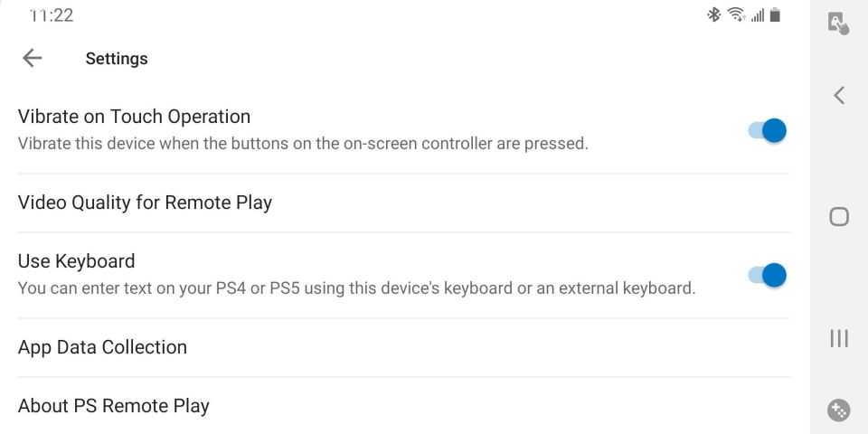Open recent apps with three-bar button
Viewport: 868px width, 434px height.
839,338
